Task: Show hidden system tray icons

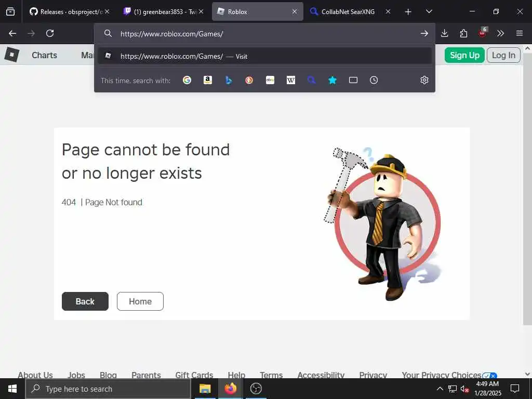Action: [440, 389]
